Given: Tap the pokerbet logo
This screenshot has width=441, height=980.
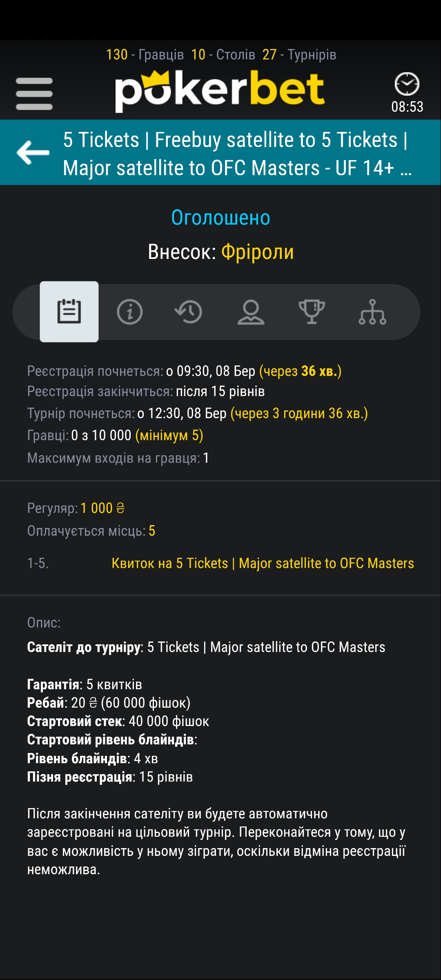Looking at the screenshot, I should pos(220,91).
